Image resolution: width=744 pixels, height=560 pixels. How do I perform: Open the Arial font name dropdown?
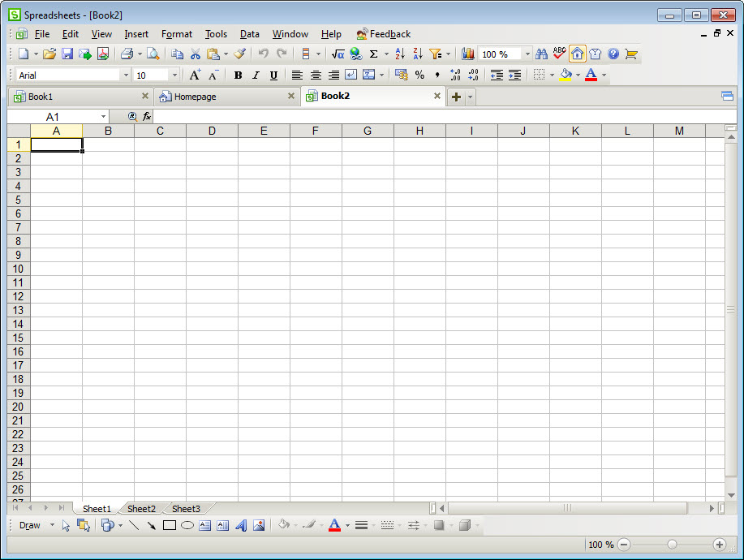click(125, 75)
